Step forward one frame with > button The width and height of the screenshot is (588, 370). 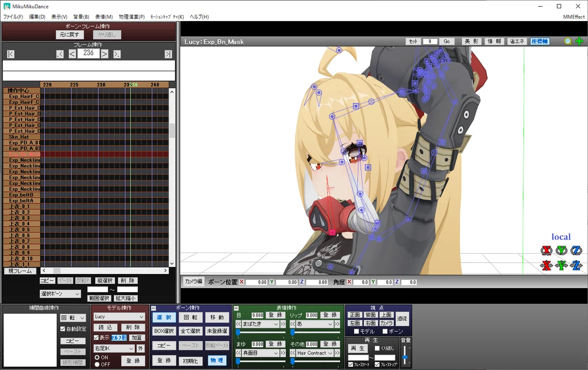click(x=104, y=53)
